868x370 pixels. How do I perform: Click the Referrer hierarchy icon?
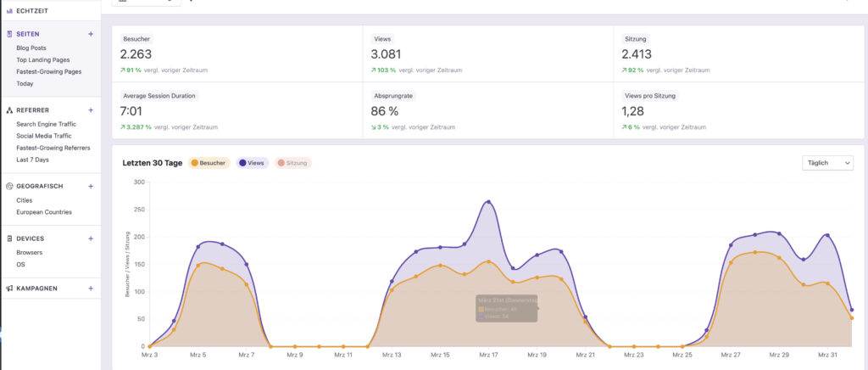pos(8,110)
